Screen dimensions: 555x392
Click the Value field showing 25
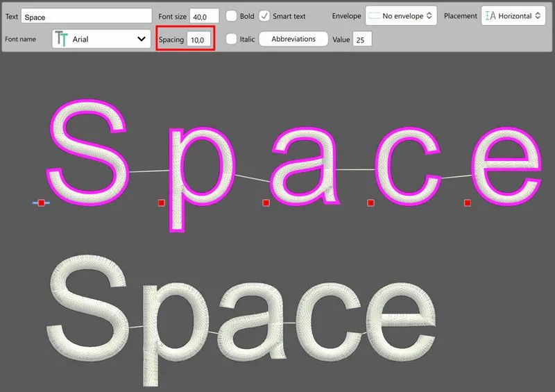[x=362, y=40]
